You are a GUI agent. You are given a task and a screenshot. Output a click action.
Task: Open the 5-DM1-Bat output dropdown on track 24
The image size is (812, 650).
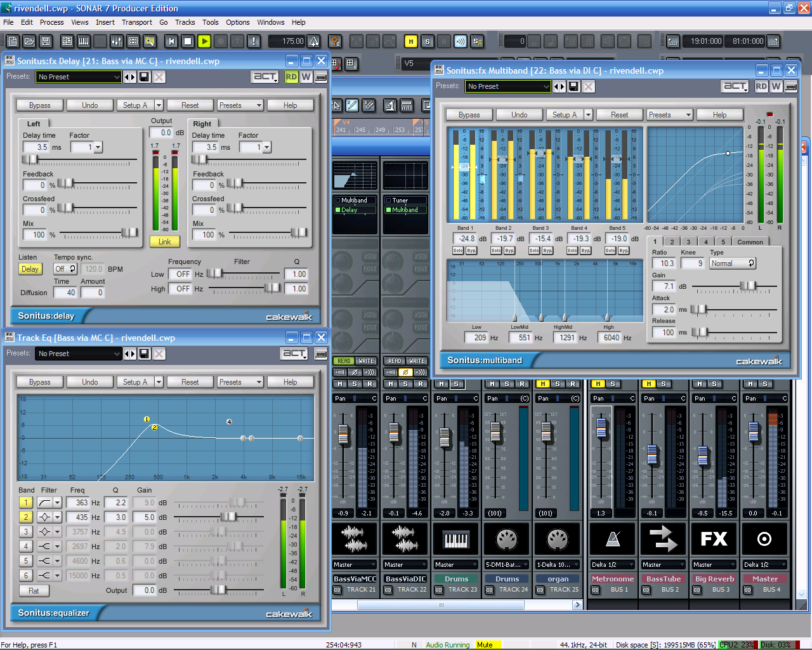(507, 564)
